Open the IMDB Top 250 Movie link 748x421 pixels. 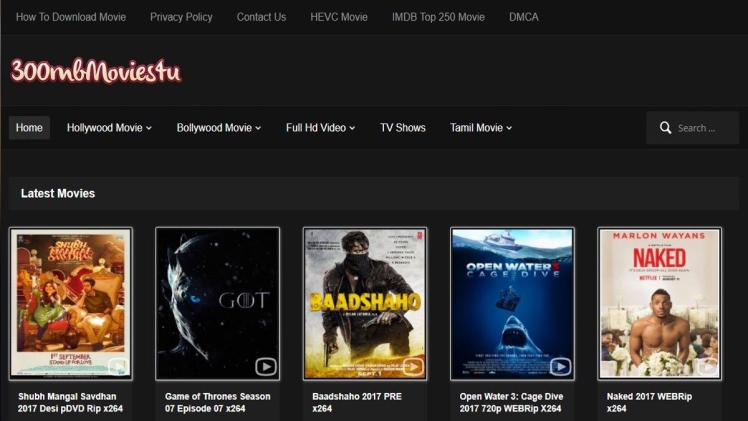click(x=438, y=17)
